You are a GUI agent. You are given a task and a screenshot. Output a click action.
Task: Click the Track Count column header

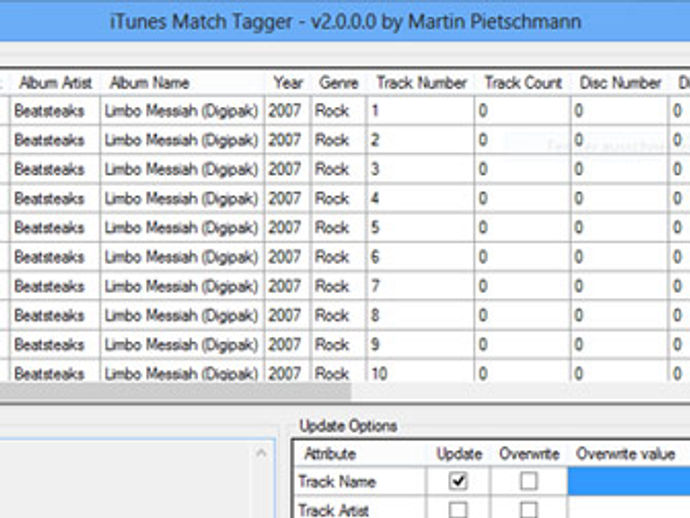(523, 82)
